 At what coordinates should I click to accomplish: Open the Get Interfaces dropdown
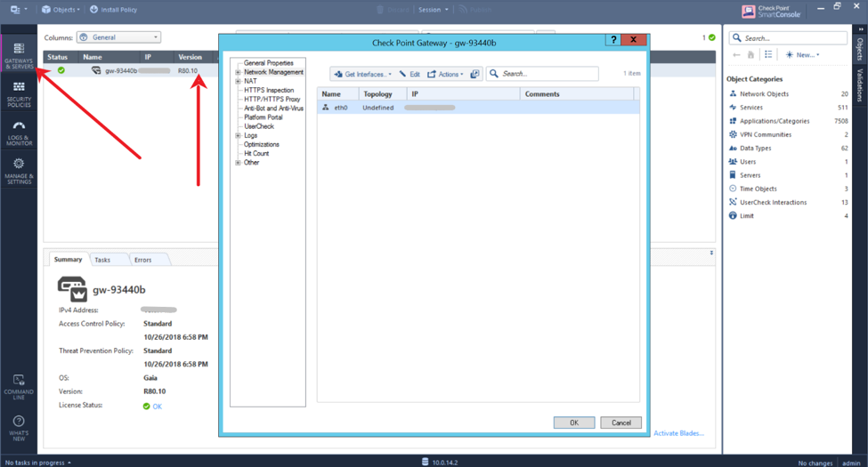362,74
